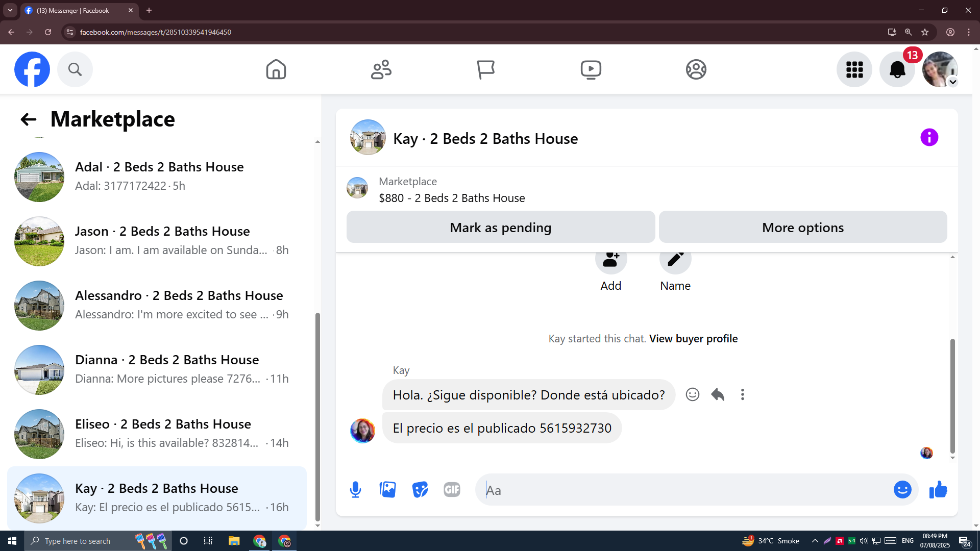Click the install app icon in address bar
The width and height of the screenshot is (980, 551).
tap(892, 32)
